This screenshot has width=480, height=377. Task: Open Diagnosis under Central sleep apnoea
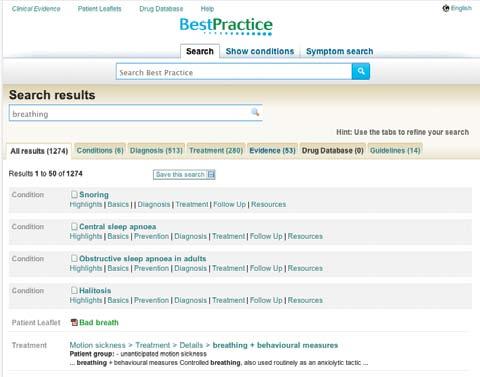[190, 236]
